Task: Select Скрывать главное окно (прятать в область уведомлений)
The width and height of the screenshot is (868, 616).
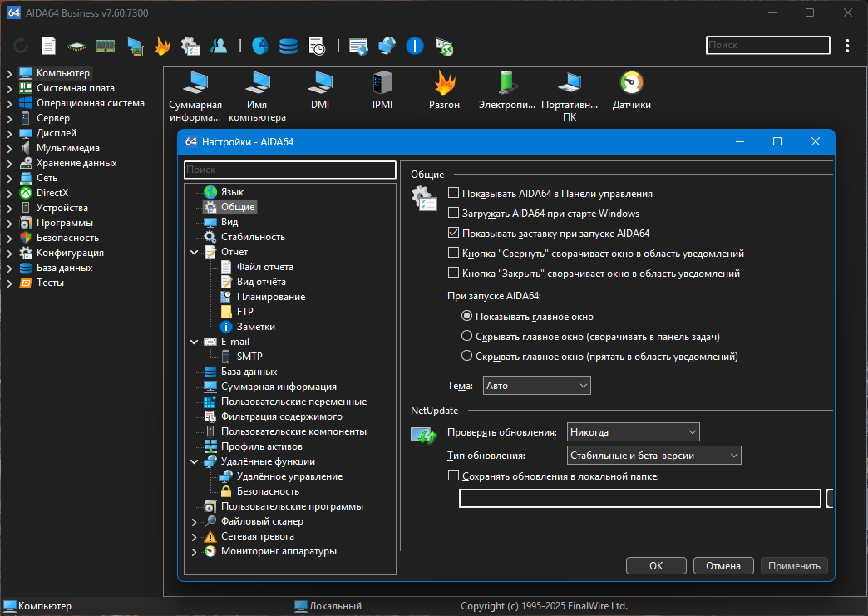Action: (x=466, y=356)
